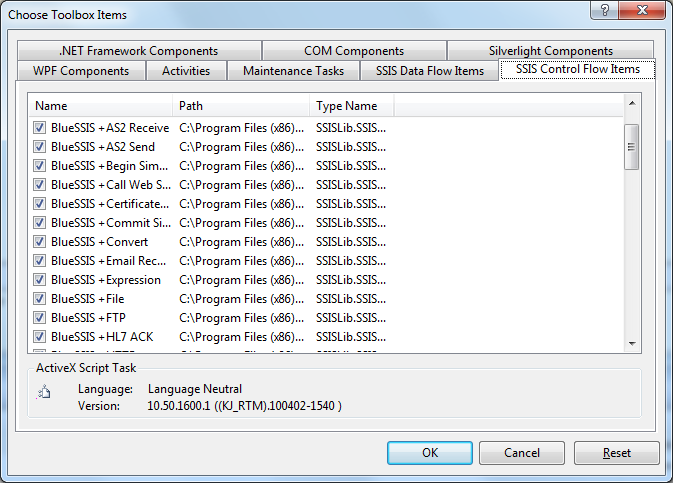Uncheck the BlueSSIS +FTP checkbox
The height and width of the screenshot is (483, 673).
tap(39, 318)
